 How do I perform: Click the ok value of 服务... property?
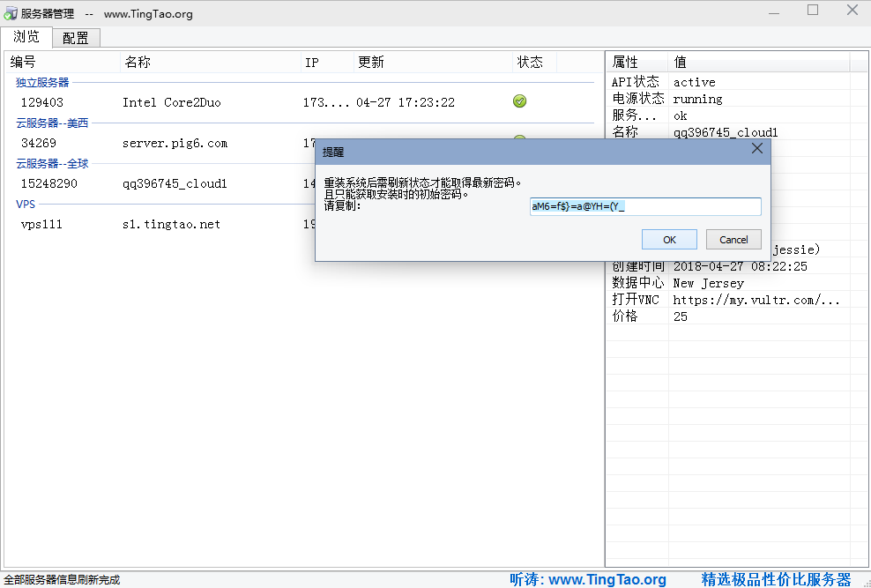click(x=681, y=115)
